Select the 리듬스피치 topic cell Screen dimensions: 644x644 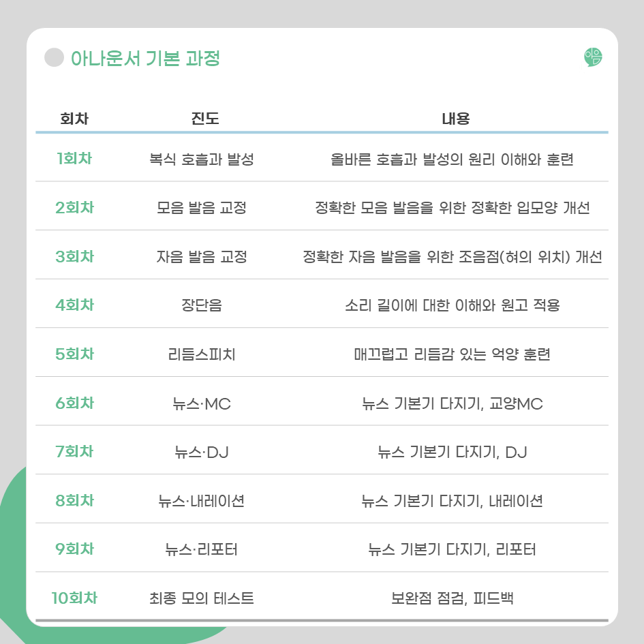202,354
